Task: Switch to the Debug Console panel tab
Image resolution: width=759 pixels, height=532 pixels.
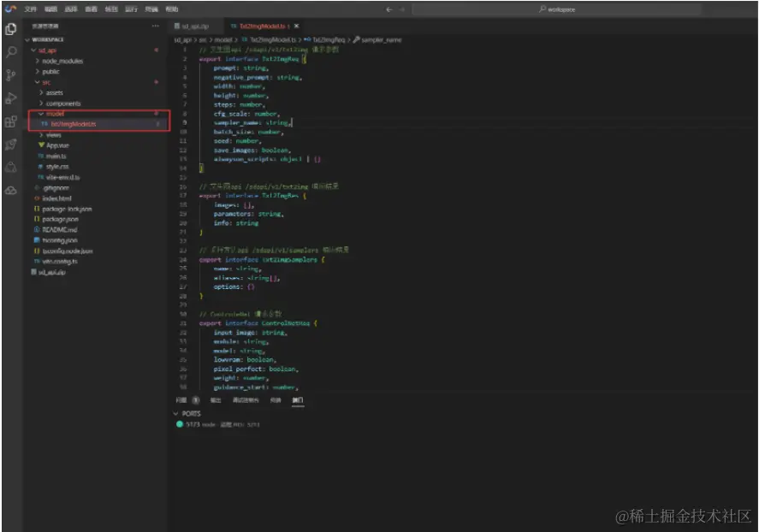Action: (246, 400)
